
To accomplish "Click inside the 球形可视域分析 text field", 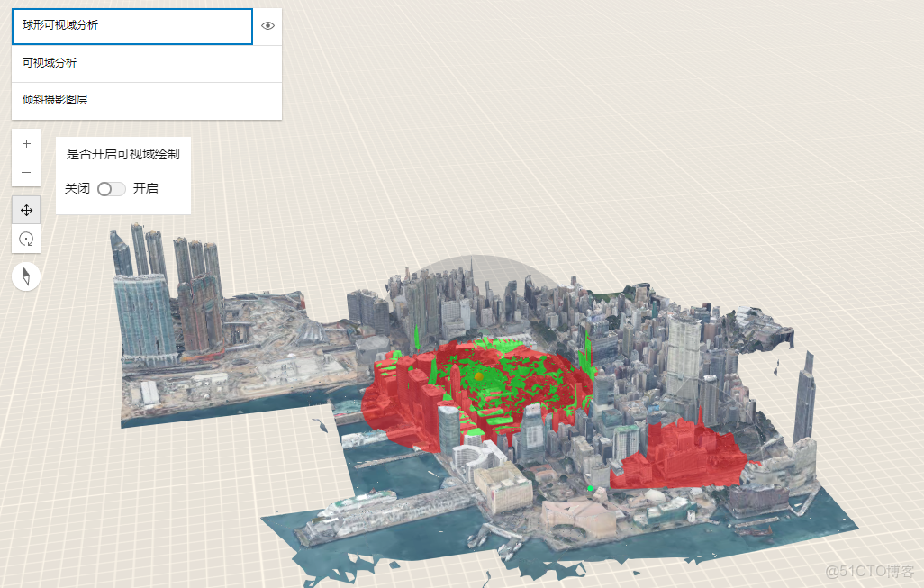I will click(131, 26).
